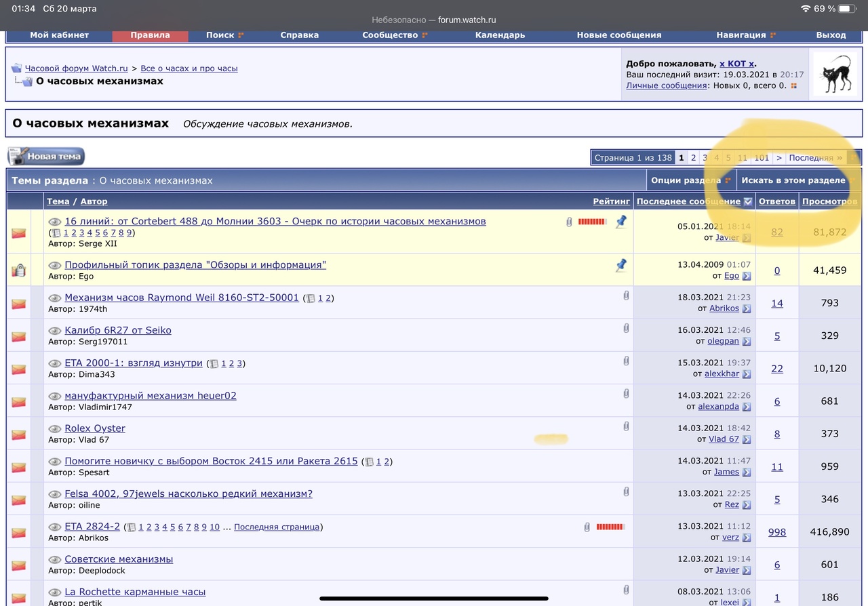
Task: Click the forum home folder icon in breadcrumb
Action: coord(16,68)
